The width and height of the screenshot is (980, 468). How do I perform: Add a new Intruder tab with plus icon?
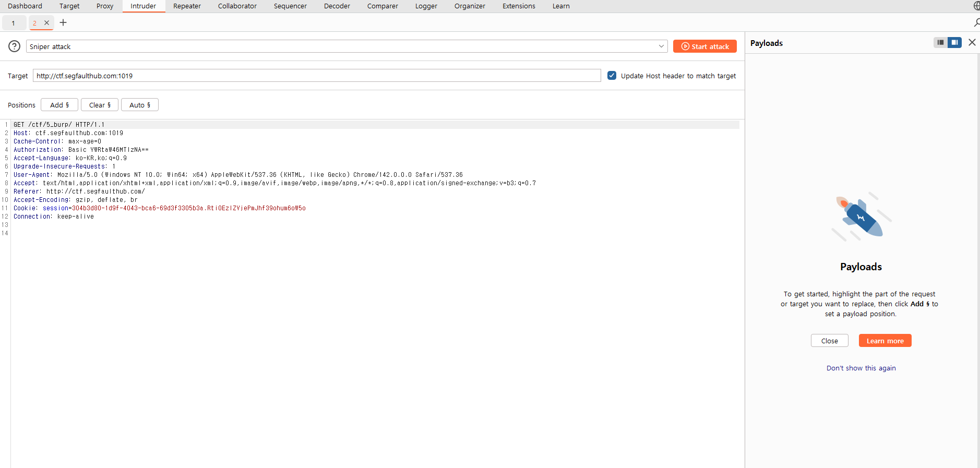click(63, 22)
